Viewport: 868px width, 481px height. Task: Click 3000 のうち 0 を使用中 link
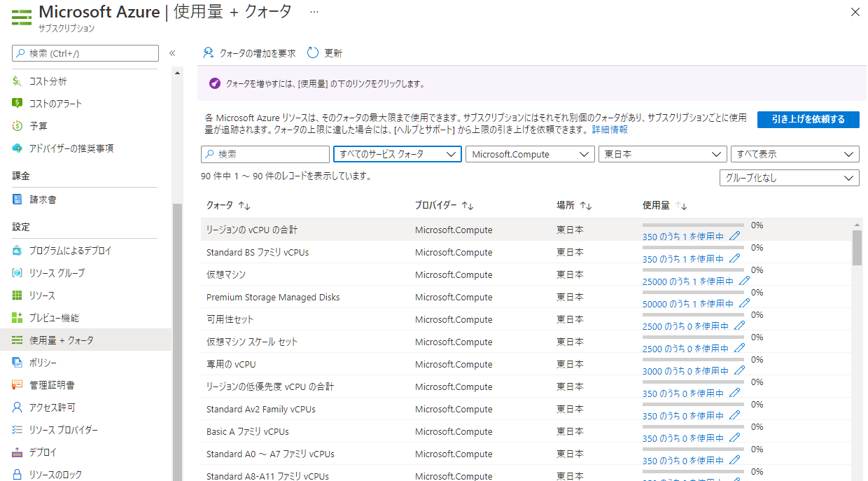(686, 371)
